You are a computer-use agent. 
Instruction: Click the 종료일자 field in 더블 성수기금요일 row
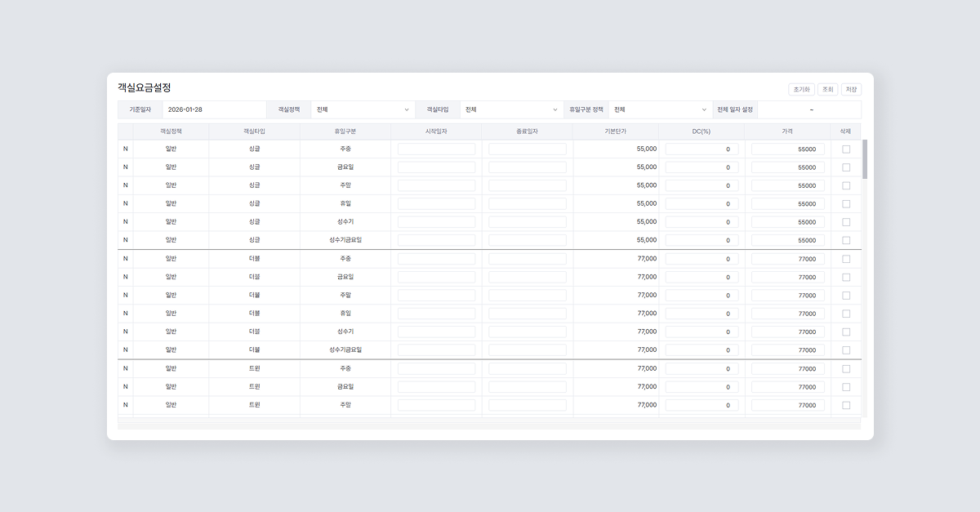click(x=528, y=349)
